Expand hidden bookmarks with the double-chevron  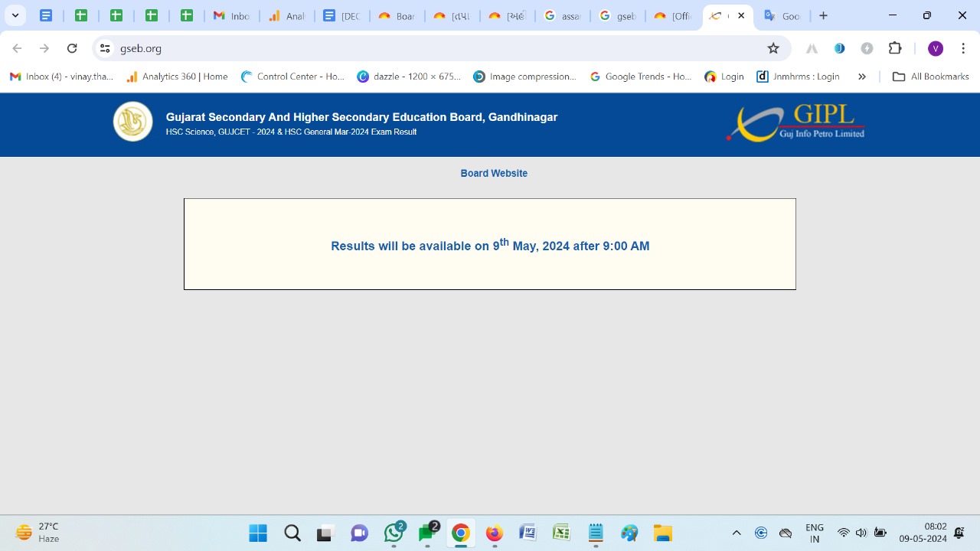[862, 76]
